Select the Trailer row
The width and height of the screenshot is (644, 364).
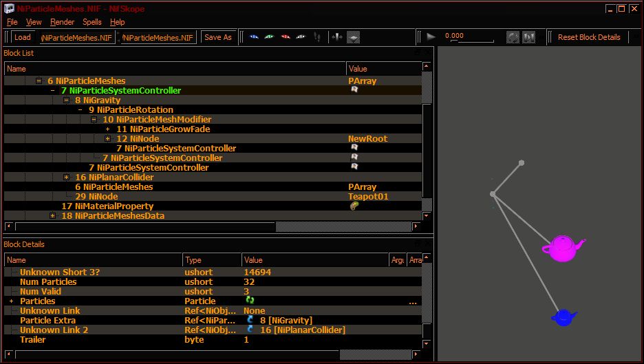pos(213,339)
